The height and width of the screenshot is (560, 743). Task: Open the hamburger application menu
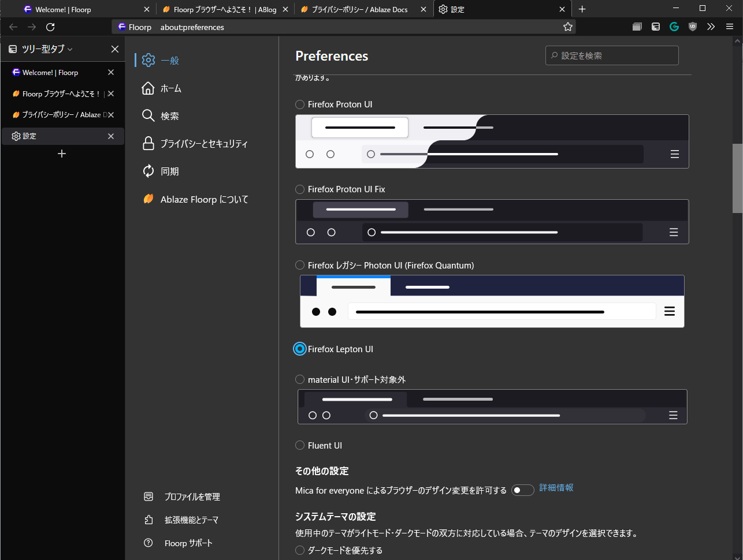pos(730,27)
